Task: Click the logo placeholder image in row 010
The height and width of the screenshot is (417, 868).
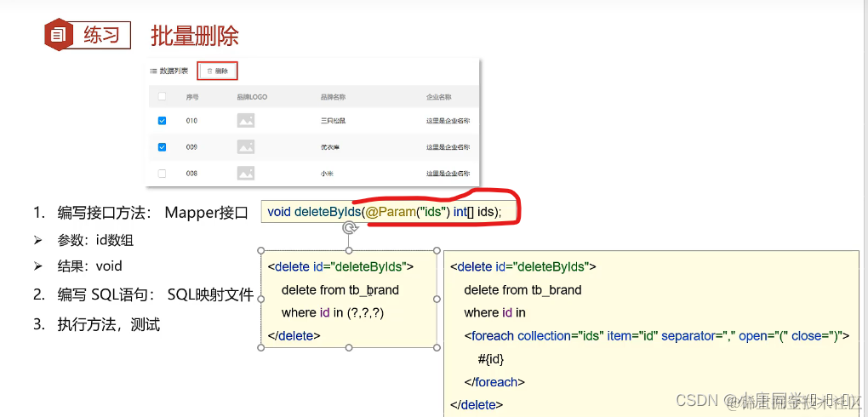Action: tap(246, 120)
